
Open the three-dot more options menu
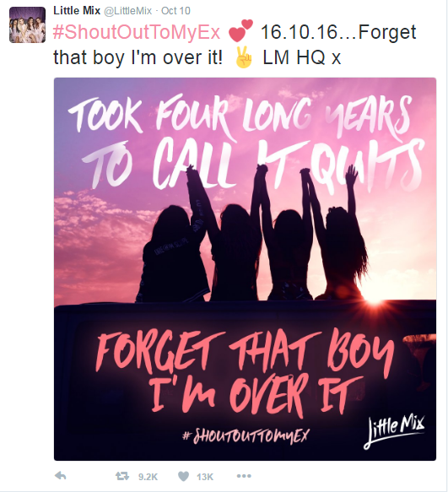(244, 476)
